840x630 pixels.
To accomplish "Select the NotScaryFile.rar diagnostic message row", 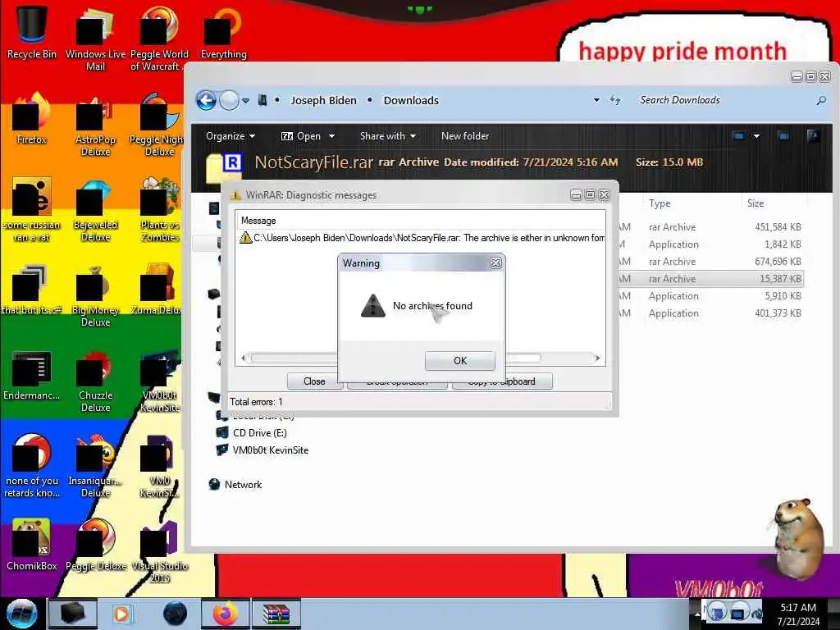I will (421, 237).
